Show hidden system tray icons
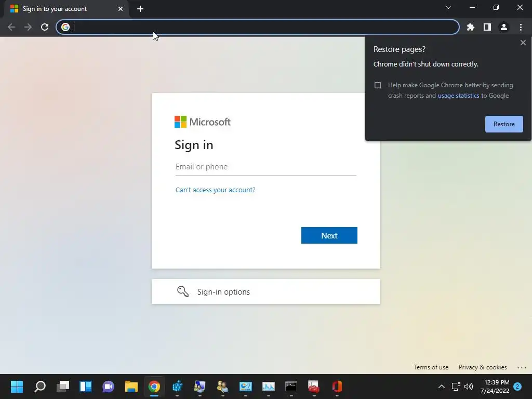Image resolution: width=532 pixels, height=399 pixels. coord(442,387)
